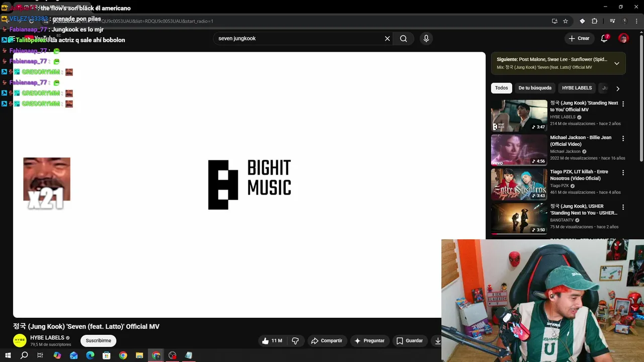Click the Michael Jackson channel name
The width and height of the screenshot is (644, 362).
click(x=565, y=151)
